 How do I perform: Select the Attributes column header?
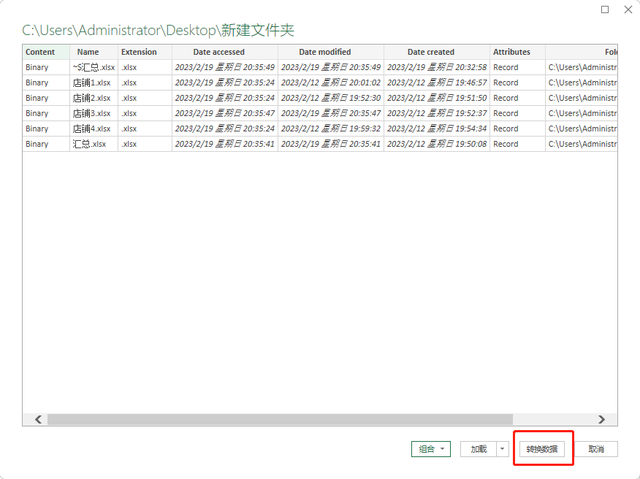518,52
